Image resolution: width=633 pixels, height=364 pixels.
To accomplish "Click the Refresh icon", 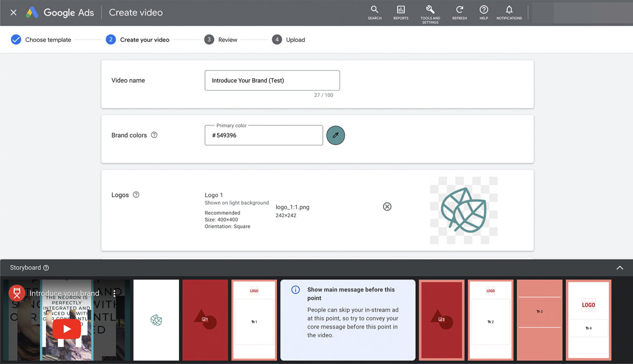I will 460,12.
